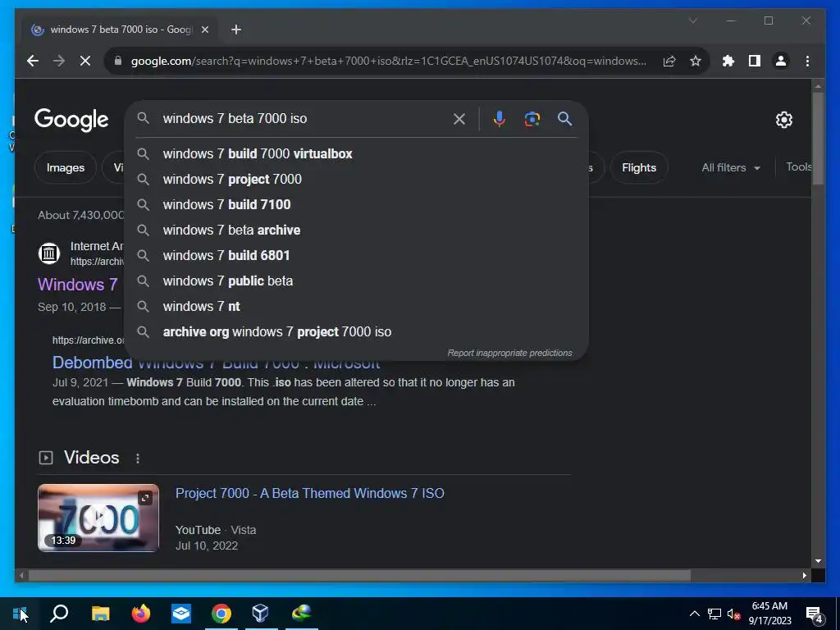Viewport: 840px width, 630px height.
Task: Click the Google logo
Action: point(71,120)
